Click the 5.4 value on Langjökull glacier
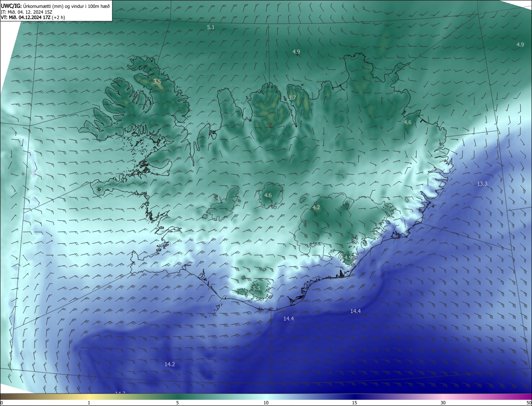532x406 pixels. tap(216, 198)
